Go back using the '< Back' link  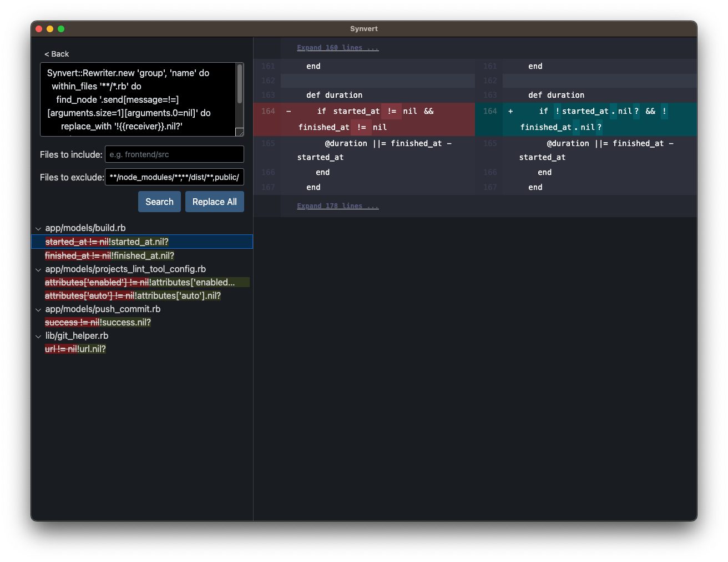pyautogui.click(x=57, y=54)
